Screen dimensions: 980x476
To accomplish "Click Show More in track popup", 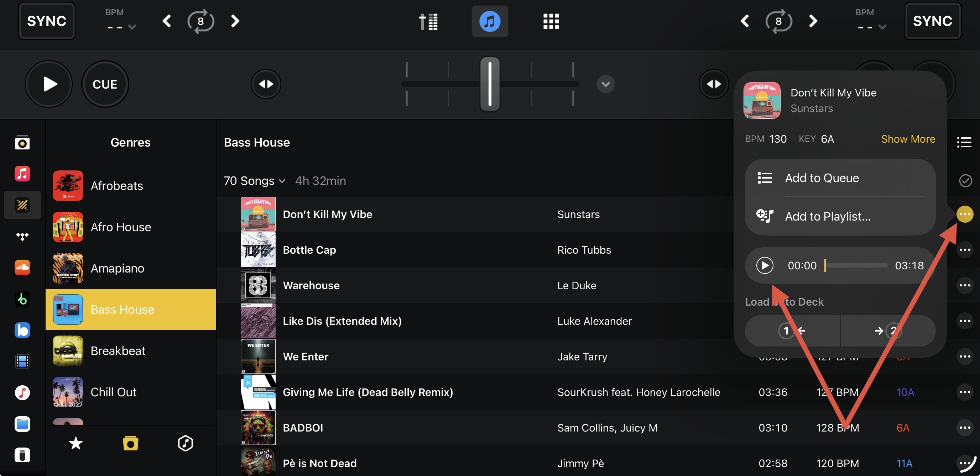I will 908,139.
